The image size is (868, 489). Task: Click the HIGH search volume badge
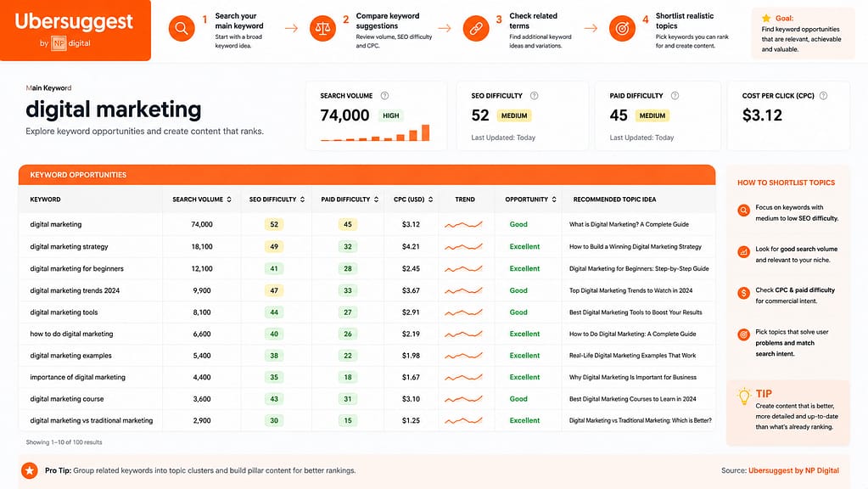[x=391, y=115]
